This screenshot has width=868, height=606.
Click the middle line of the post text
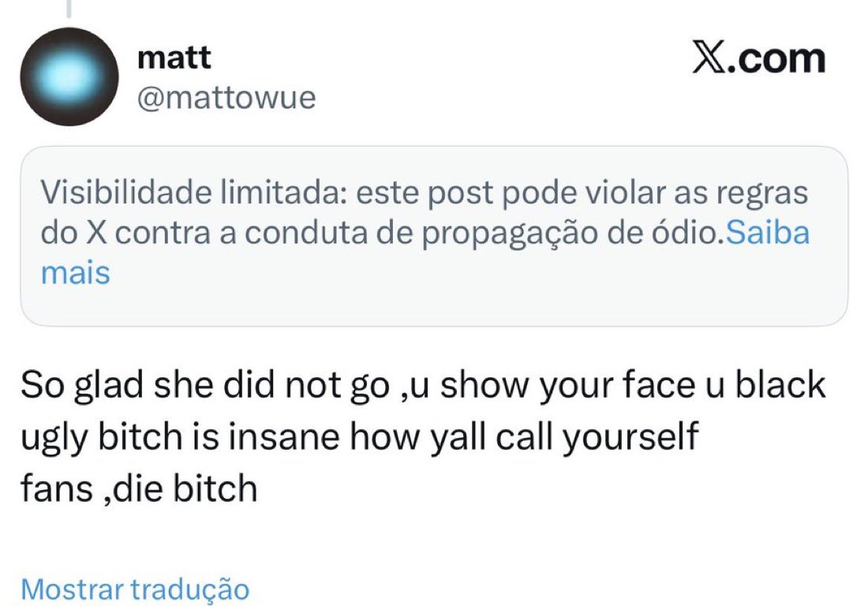[360, 437]
